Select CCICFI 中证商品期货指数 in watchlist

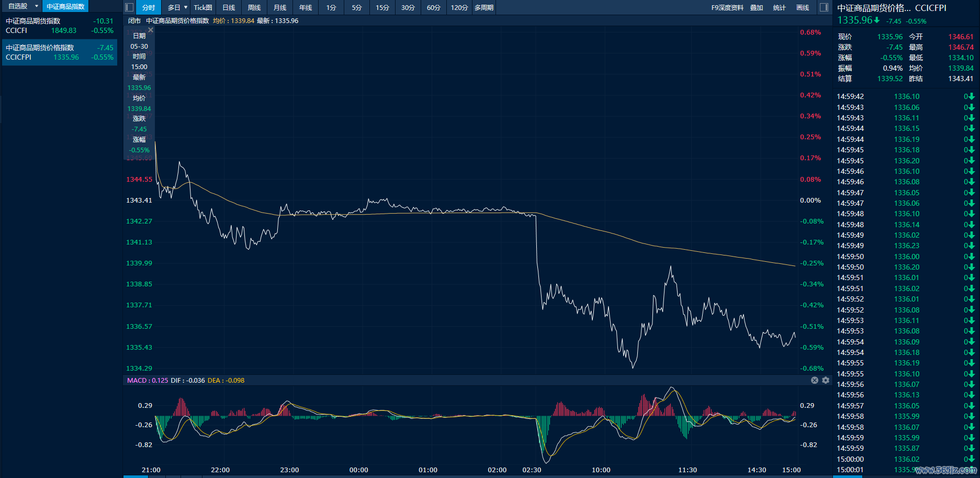tap(60, 26)
